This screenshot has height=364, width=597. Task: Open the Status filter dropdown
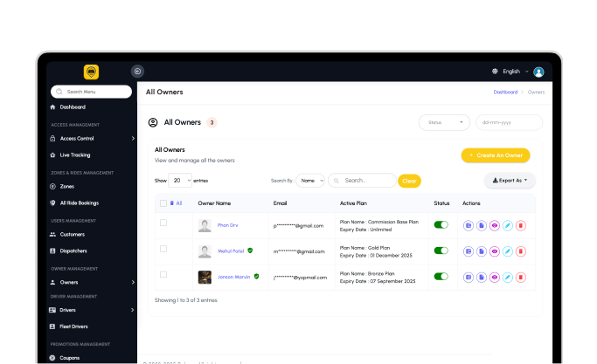point(444,122)
